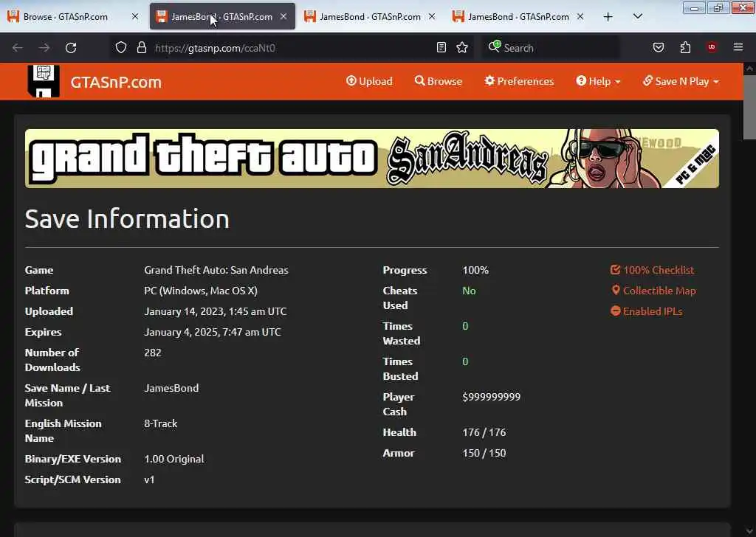
Task: Click the GTASnP floppy disk logo
Action: [x=44, y=81]
